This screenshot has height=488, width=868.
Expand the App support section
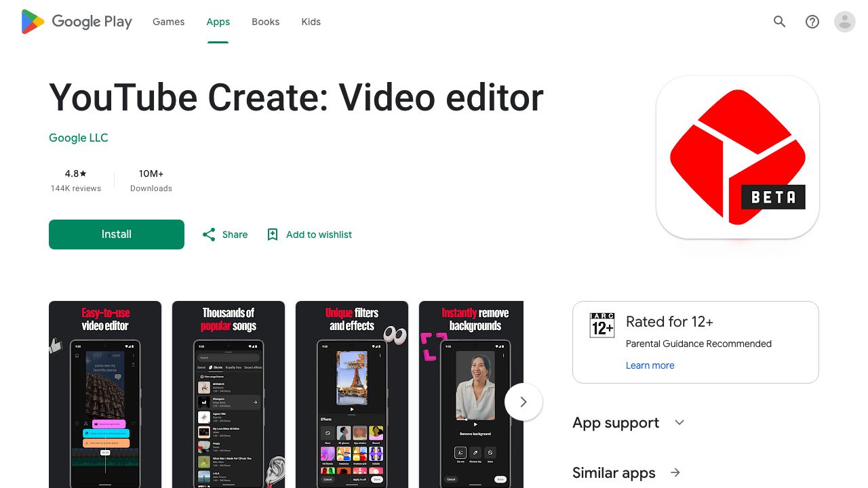tap(679, 422)
